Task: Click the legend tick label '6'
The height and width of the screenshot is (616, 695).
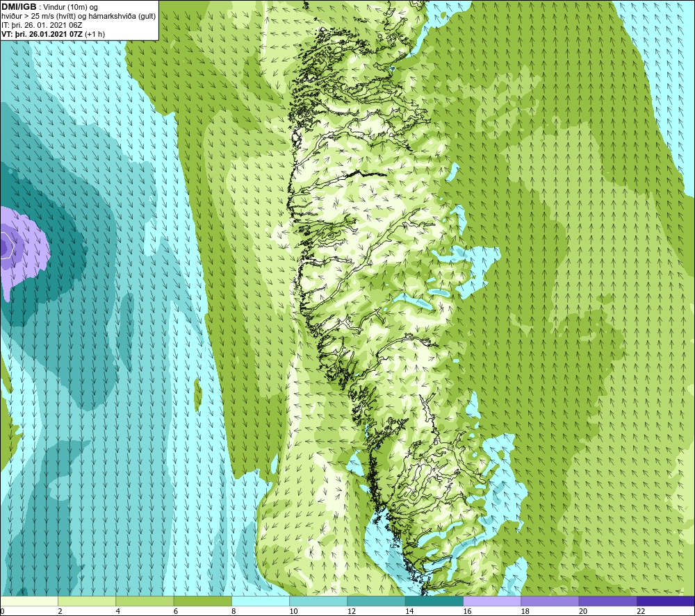Action: (x=176, y=611)
